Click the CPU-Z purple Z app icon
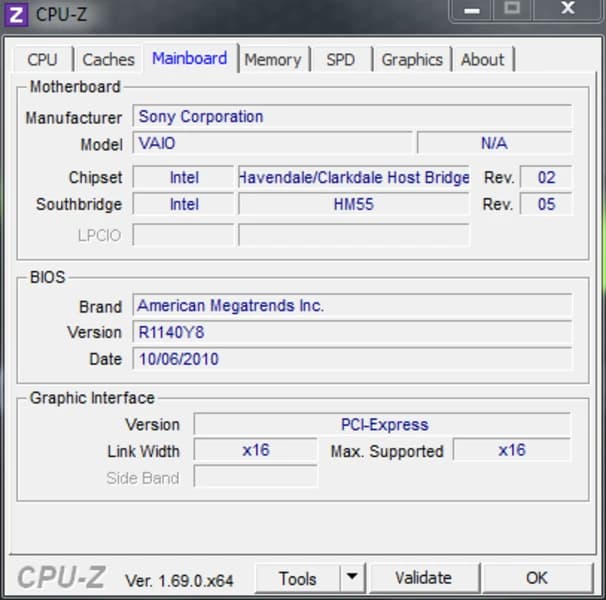The width and height of the screenshot is (606, 600). [x=15, y=15]
